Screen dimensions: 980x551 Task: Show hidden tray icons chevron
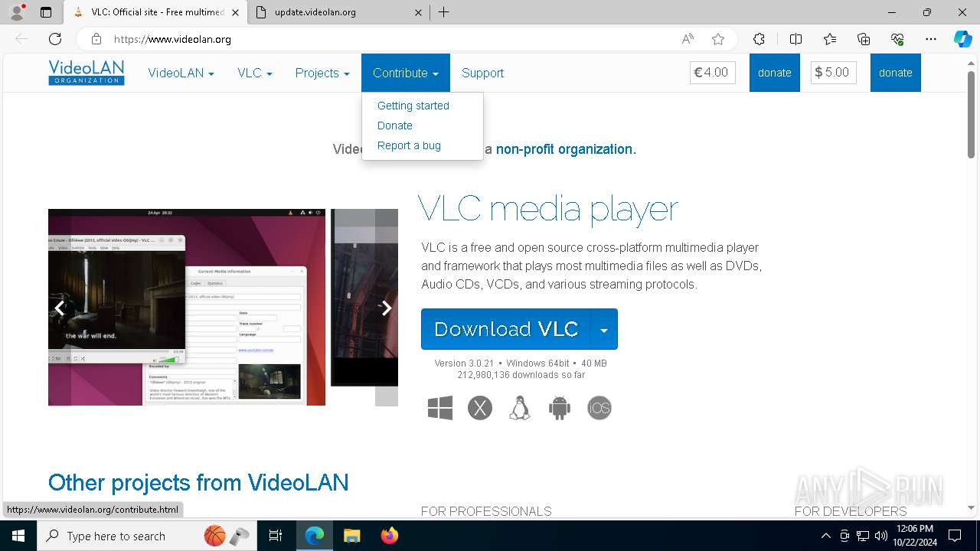[825, 536]
